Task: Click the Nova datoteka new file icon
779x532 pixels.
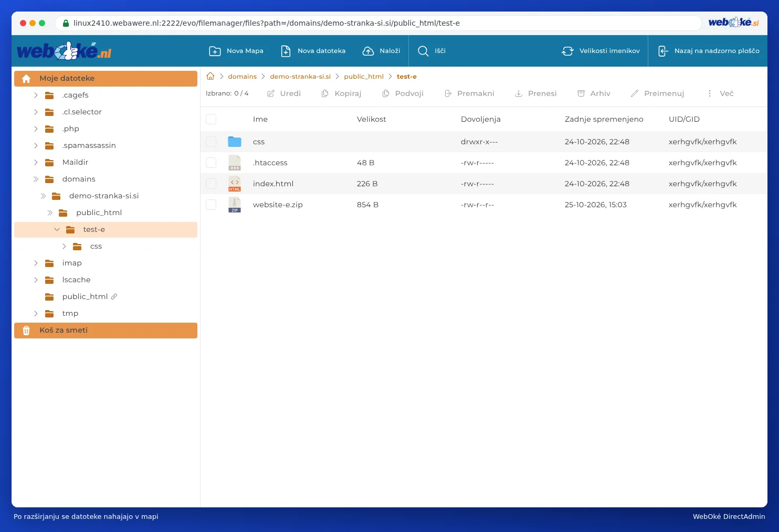Action: pyautogui.click(x=286, y=51)
